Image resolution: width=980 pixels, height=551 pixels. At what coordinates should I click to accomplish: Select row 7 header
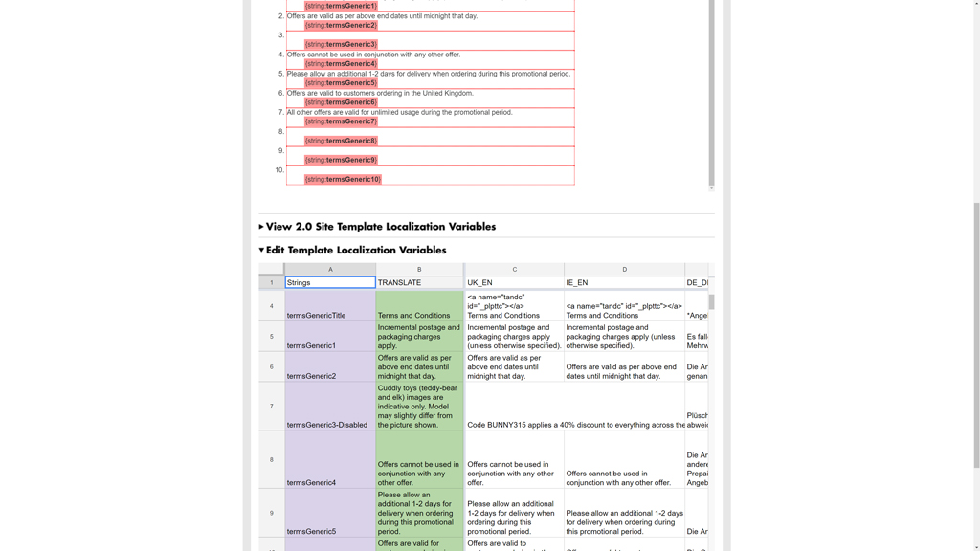coord(271,406)
